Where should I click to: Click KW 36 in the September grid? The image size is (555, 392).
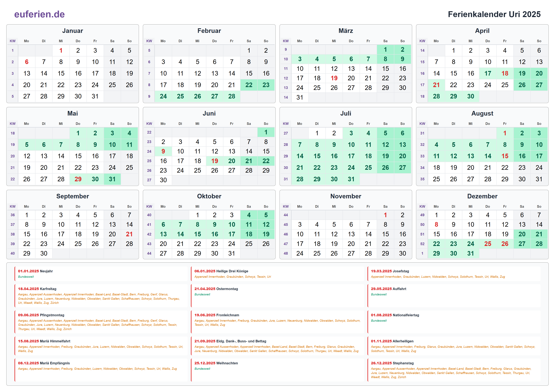(12, 215)
